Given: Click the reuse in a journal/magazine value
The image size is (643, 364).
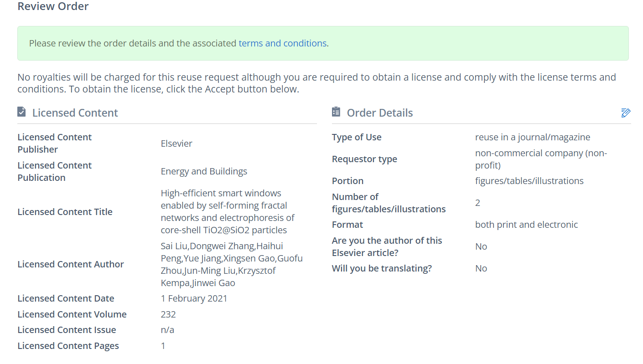Looking at the screenshot, I should pyautogui.click(x=532, y=137).
